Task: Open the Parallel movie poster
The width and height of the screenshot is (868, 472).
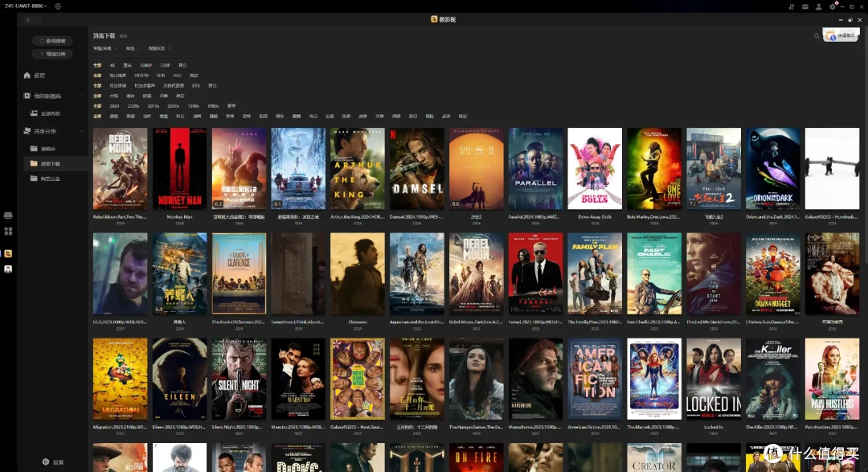Action: 535,168
